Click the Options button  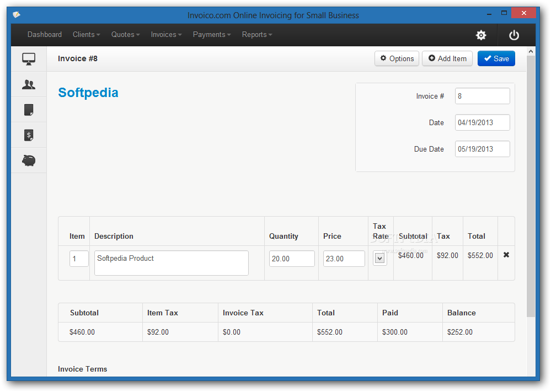point(397,58)
